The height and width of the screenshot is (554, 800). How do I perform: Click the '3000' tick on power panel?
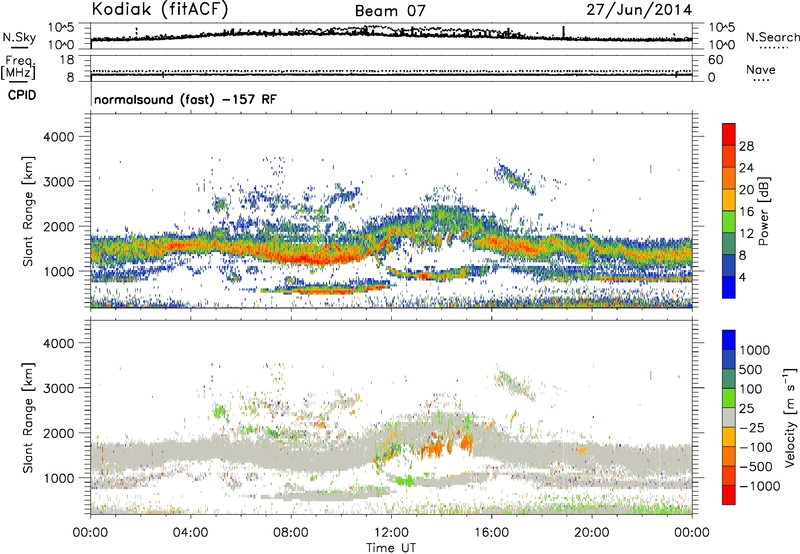59,182
